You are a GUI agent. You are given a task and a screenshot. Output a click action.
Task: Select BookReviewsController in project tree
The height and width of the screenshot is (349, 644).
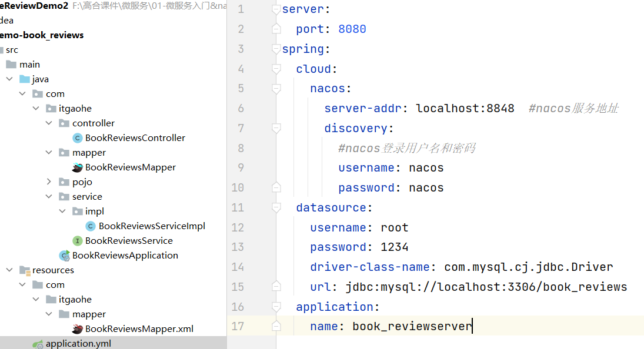click(x=135, y=138)
